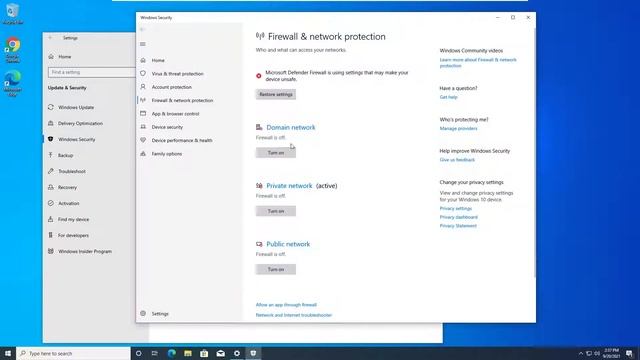Click the Virus & threat protection shield icon
Screen dimensions: 640x360
click(143, 73)
